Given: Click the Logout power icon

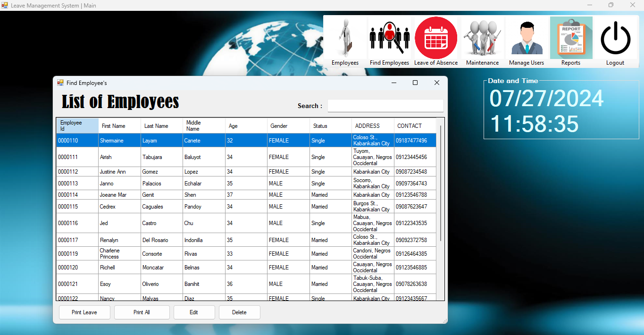Looking at the screenshot, I should pos(615,38).
